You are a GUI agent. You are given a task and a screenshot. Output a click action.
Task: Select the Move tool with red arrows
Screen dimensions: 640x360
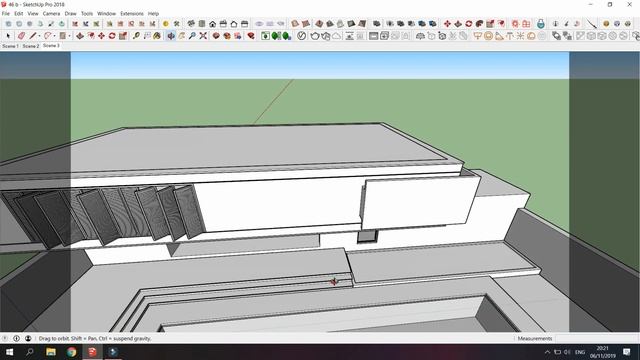pyautogui.click(x=101, y=36)
